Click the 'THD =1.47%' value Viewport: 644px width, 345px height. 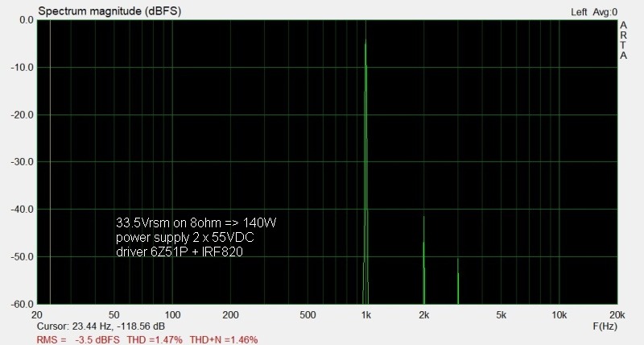(x=155, y=339)
